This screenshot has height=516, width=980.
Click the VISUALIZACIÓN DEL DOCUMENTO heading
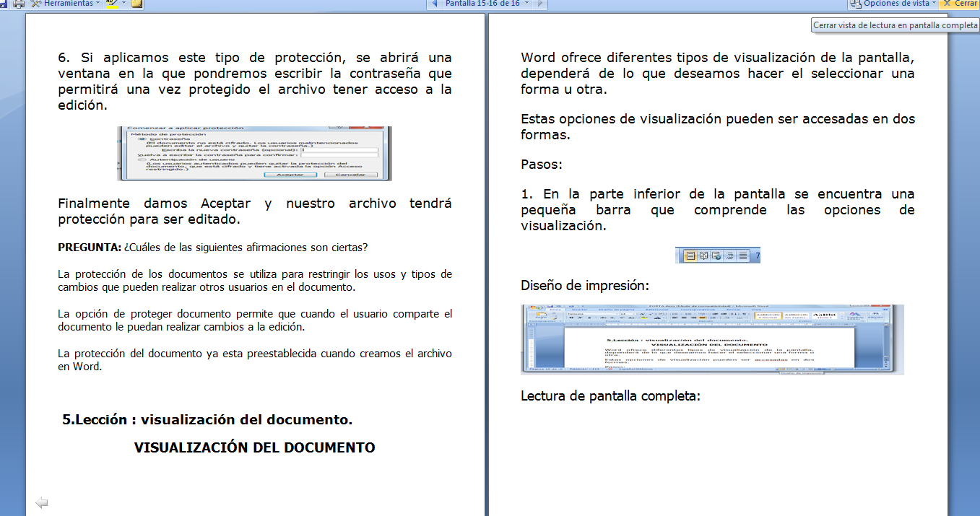tap(254, 447)
